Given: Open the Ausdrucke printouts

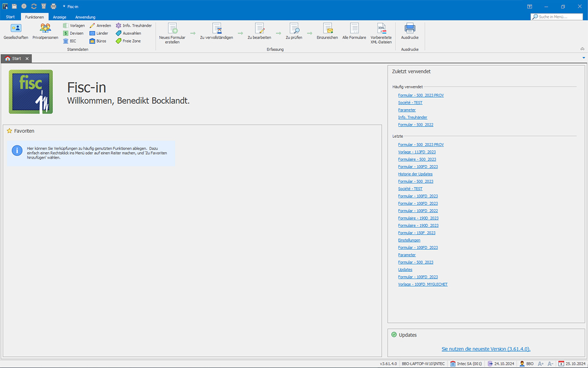Looking at the screenshot, I should (x=410, y=31).
